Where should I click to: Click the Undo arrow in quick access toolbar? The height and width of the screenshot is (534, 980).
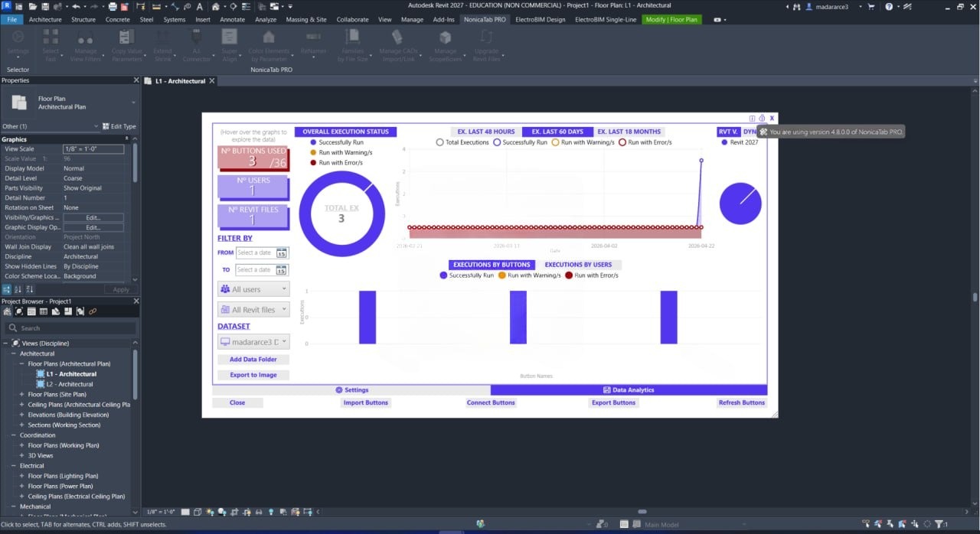click(x=75, y=6)
